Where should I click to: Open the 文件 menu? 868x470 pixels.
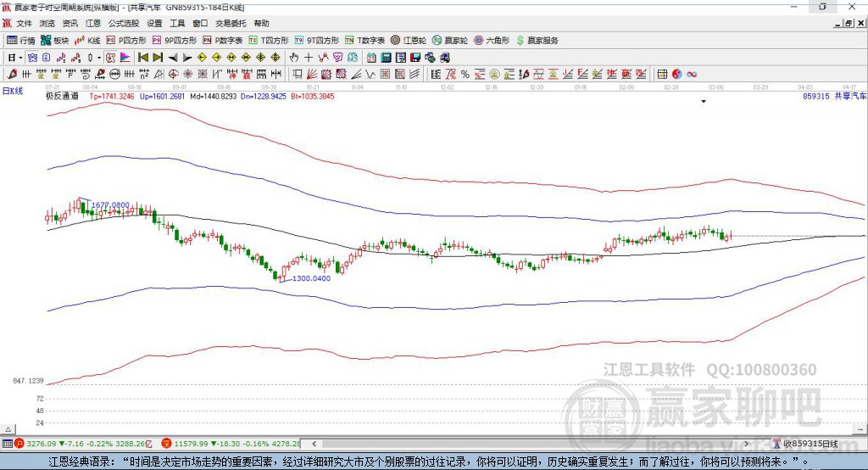(24, 23)
